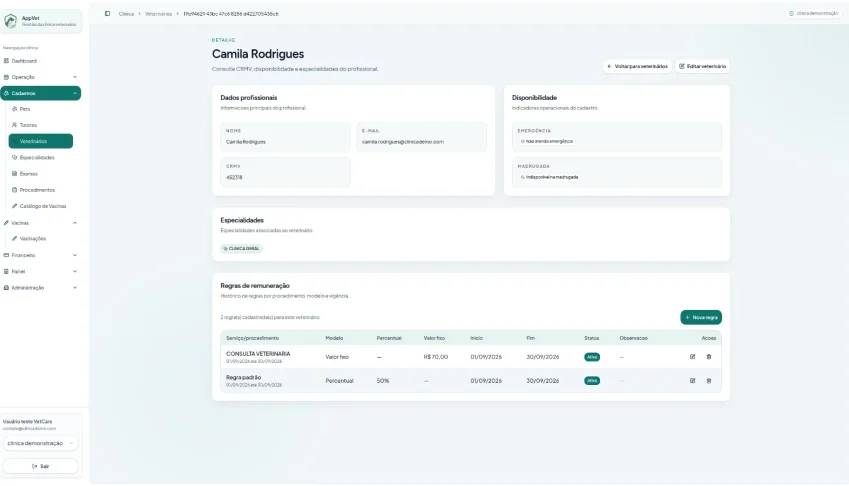The image size is (849, 486).
Task: Click the CRMV value 452318
Action: 234,178
